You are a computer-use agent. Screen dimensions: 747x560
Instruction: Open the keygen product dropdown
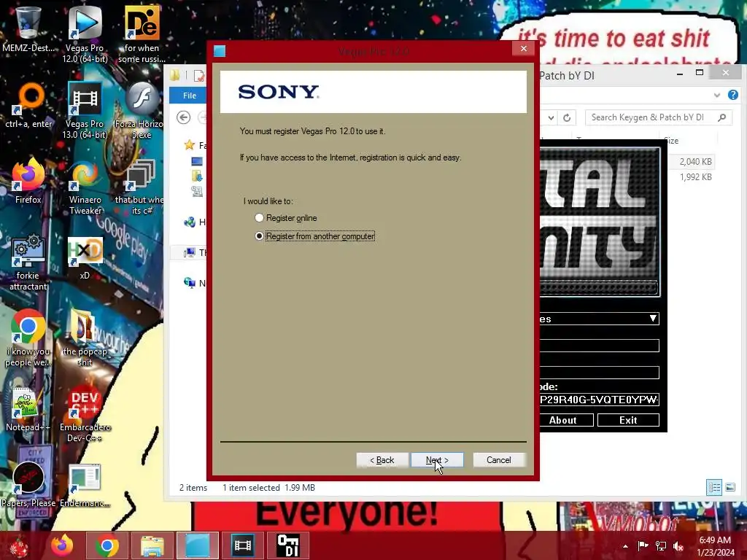point(653,319)
